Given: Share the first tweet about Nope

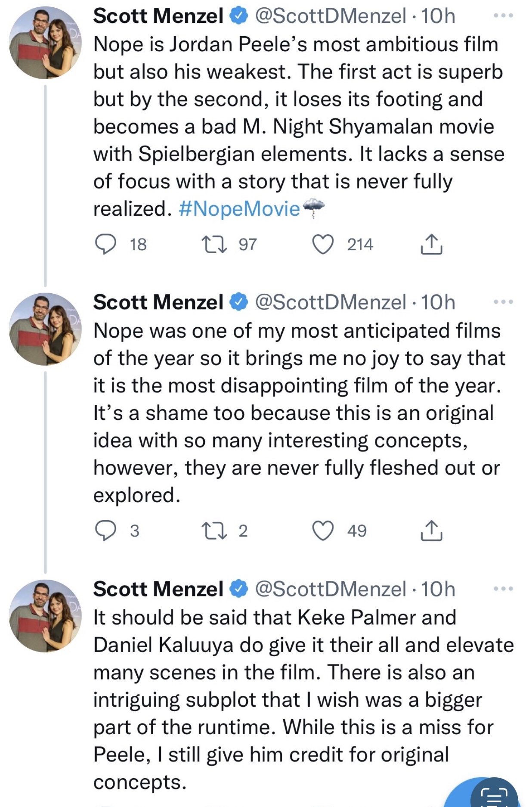Looking at the screenshot, I should (x=431, y=244).
